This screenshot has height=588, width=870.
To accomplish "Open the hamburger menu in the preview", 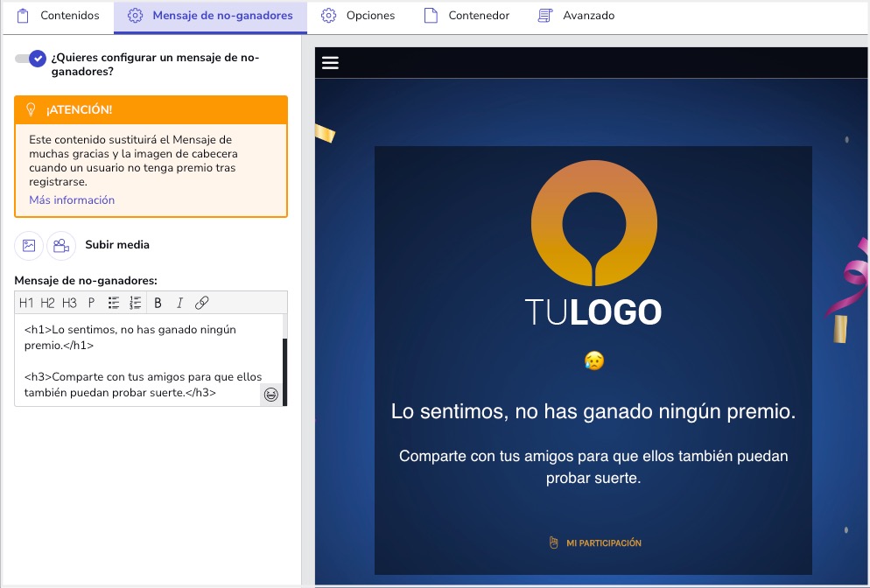I will tap(330, 62).
